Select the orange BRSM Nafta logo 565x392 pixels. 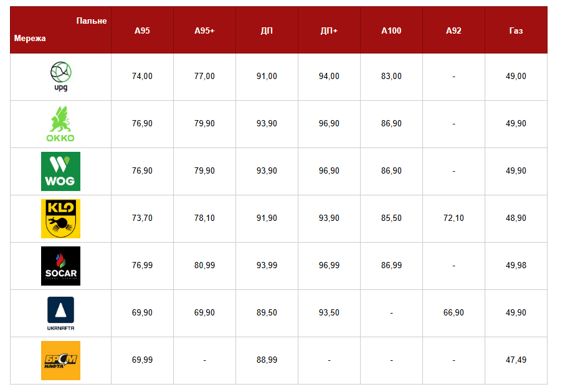pos(60,360)
